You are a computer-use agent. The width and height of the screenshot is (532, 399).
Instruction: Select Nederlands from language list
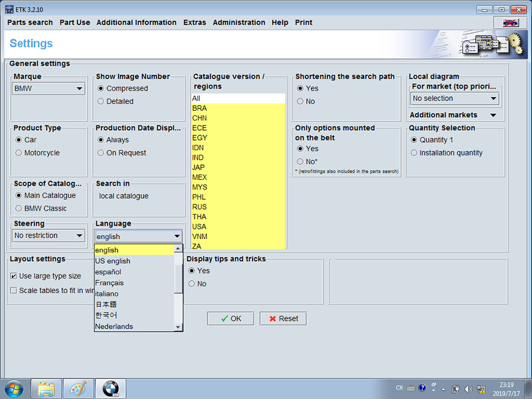134,326
